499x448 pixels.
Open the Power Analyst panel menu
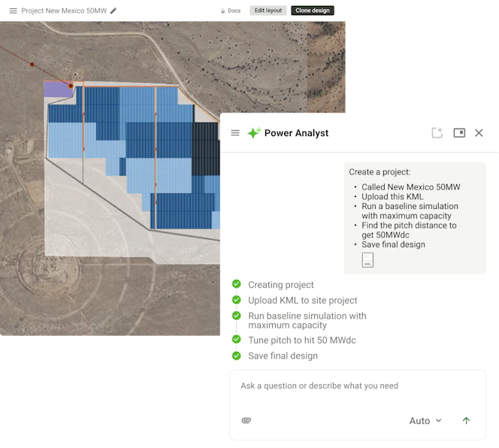coord(235,133)
